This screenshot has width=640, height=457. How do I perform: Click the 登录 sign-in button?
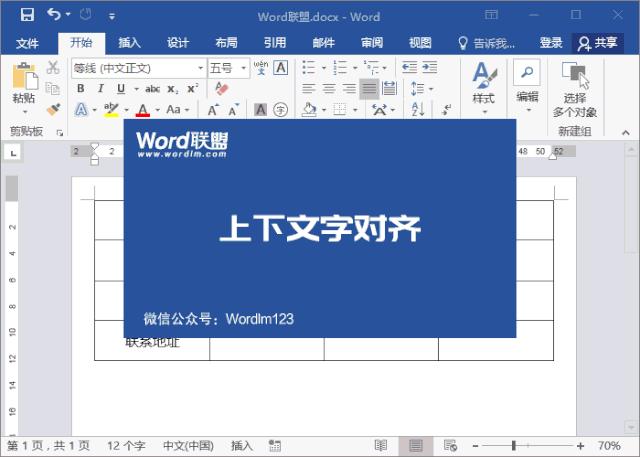[551, 43]
